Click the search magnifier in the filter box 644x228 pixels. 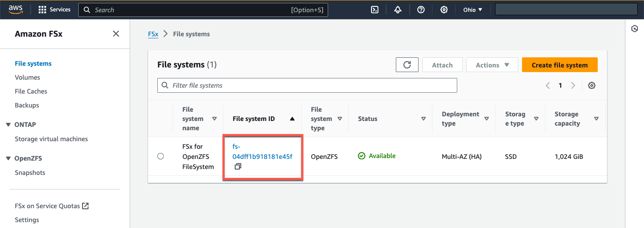[x=164, y=86]
